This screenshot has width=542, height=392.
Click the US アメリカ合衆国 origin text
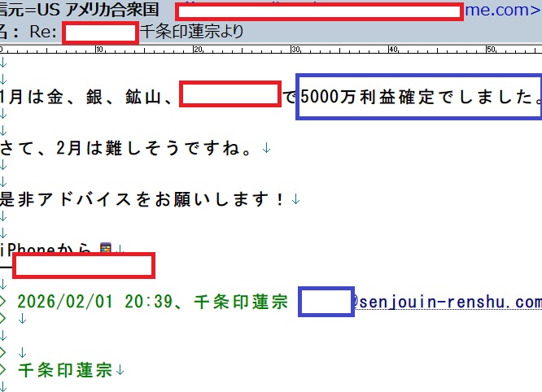[91, 11]
